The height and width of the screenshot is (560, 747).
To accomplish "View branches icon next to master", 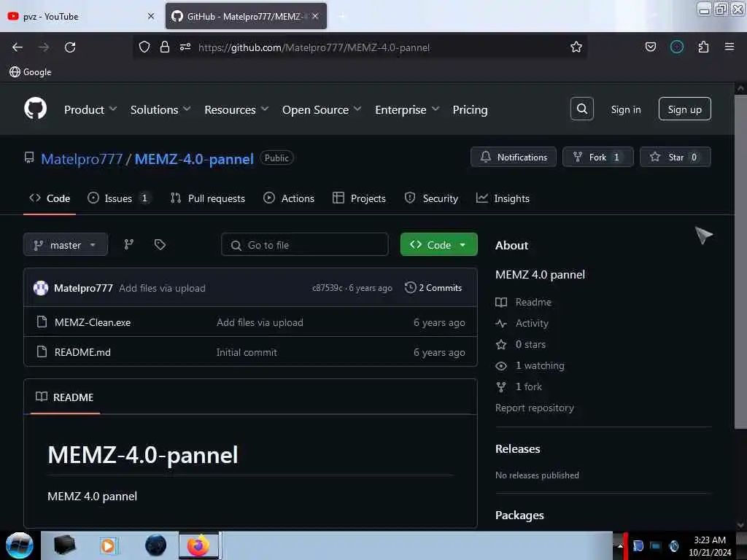I will [128, 245].
